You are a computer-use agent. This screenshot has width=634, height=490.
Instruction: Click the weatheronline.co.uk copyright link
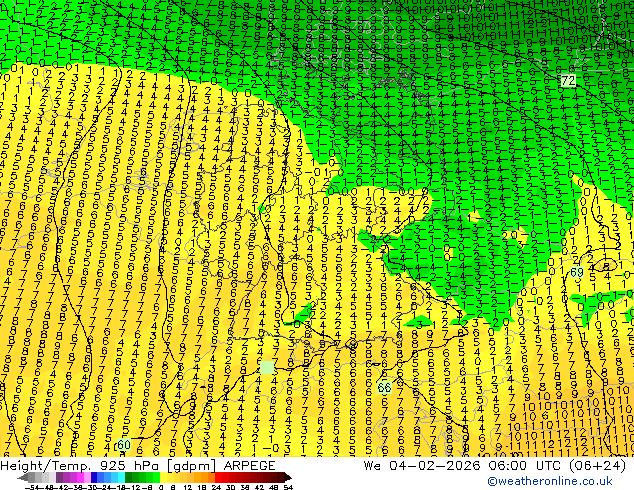550,481
